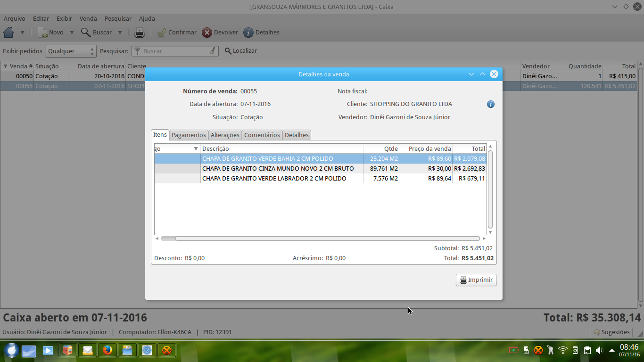Image resolution: width=644 pixels, height=362 pixels.
Task: Open the Exibir menu
Action: point(64,18)
